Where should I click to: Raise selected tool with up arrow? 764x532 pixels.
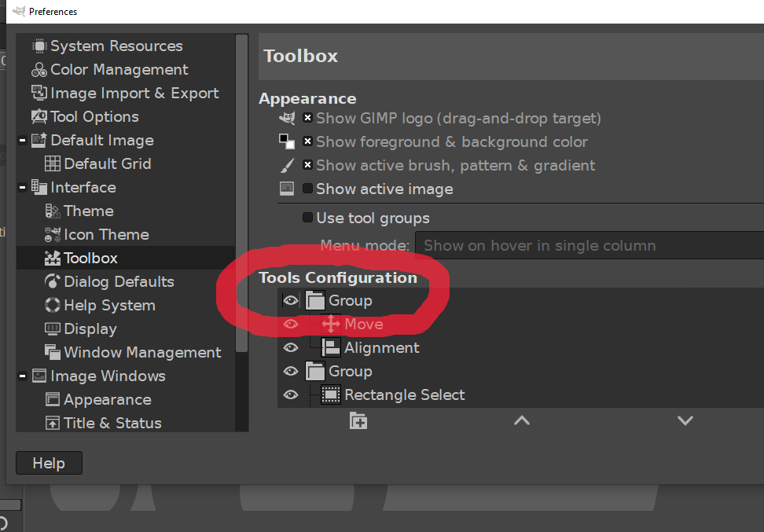(x=522, y=420)
